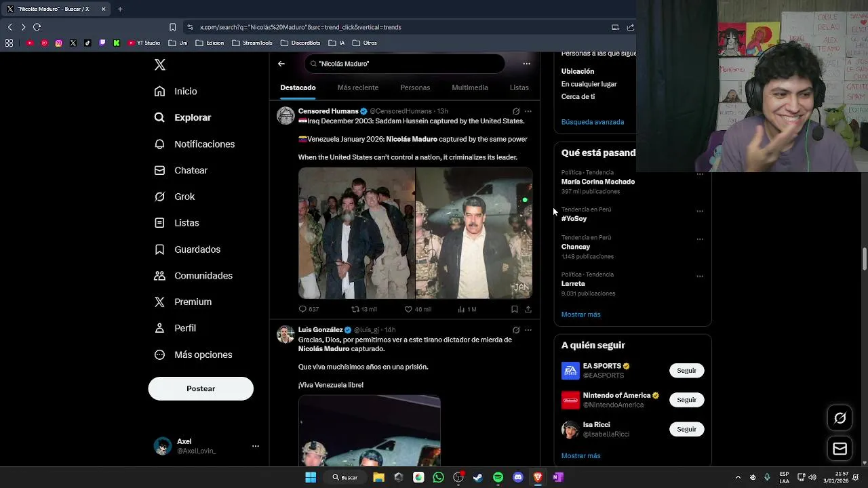The width and height of the screenshot is (868, 488).
Task: Open the Saddam Hussein capture image
Action: pos(357,233)
